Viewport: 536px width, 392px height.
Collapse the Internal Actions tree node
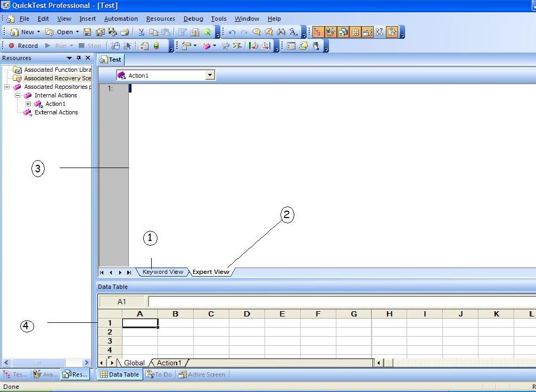[18, 95]
